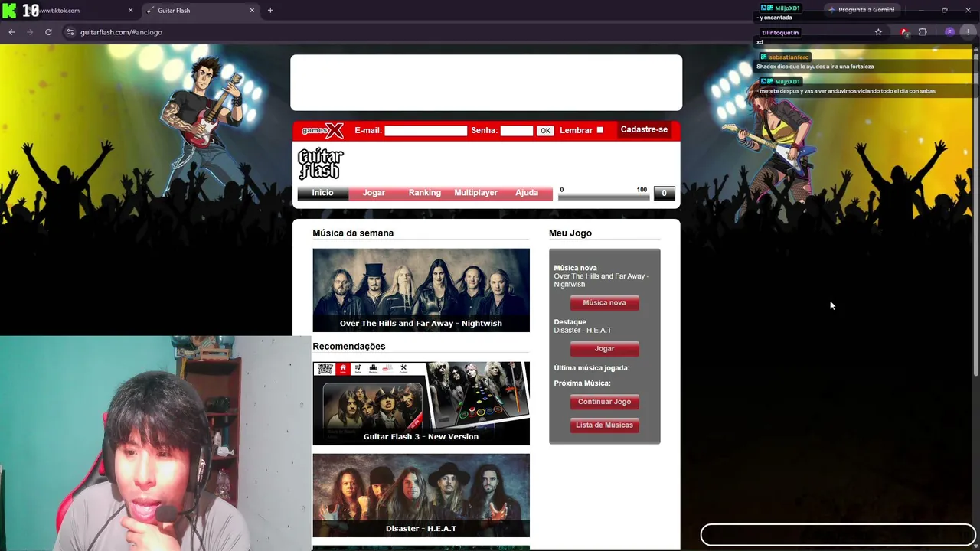The height and width of the screenshot is (551, 980).
Task: Open the purple profile avatar
Action: (949, 32)
